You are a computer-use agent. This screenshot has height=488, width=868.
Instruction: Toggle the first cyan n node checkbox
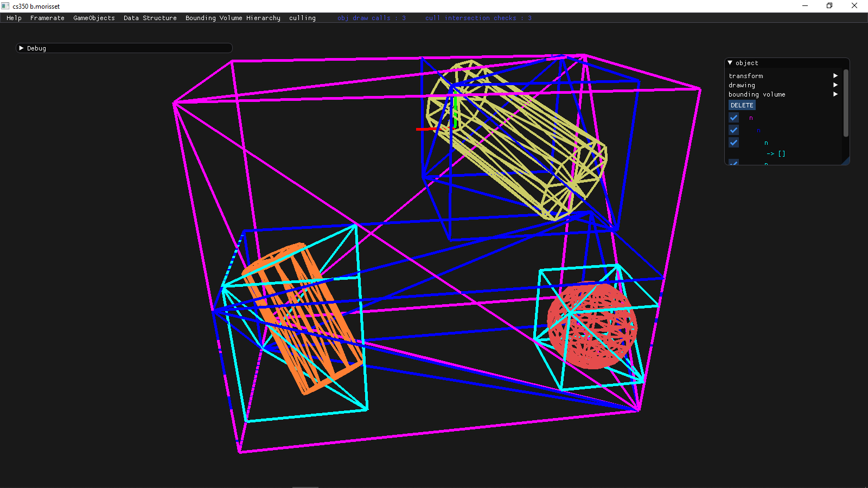733,143
